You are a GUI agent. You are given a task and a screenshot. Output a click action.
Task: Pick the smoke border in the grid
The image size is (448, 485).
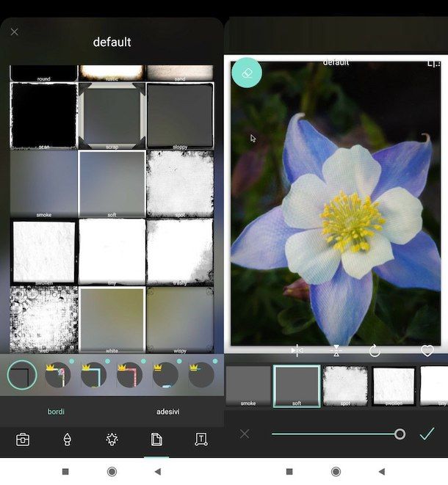(43, 184)
